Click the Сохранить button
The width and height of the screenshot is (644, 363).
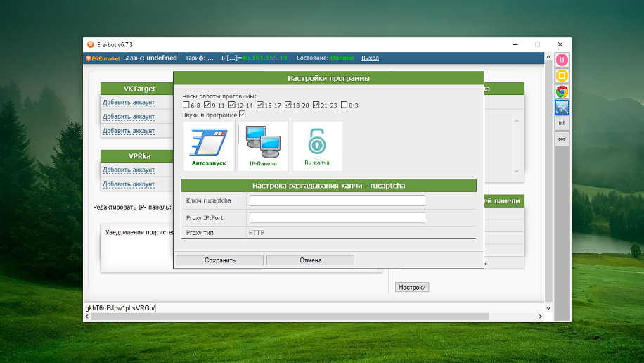tap(220, 260)
